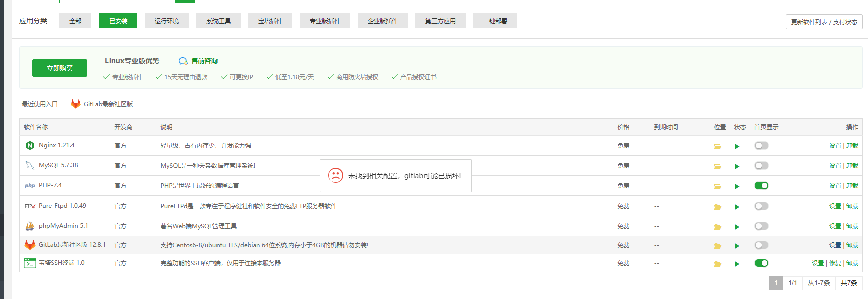This screenshot has height=299, width=868.
Task: Toggle GitLab homepage display switch
Action: point(762,245)
